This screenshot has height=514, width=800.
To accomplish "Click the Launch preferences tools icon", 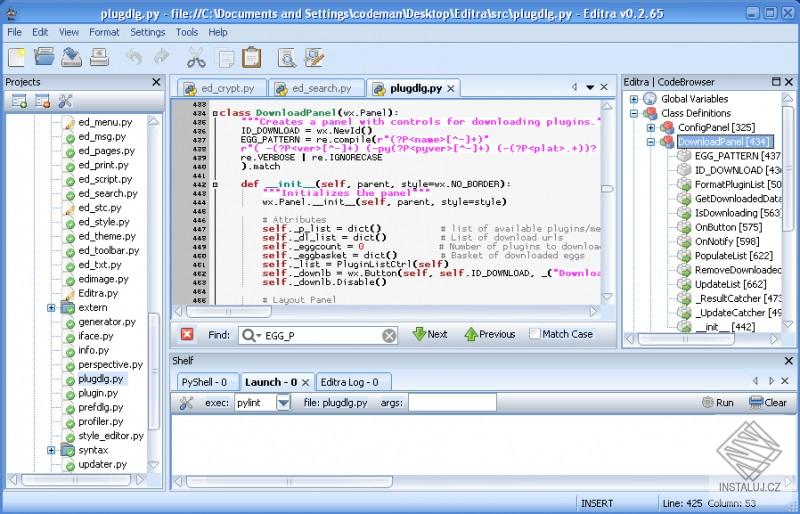I will click(x=186, y=403).
